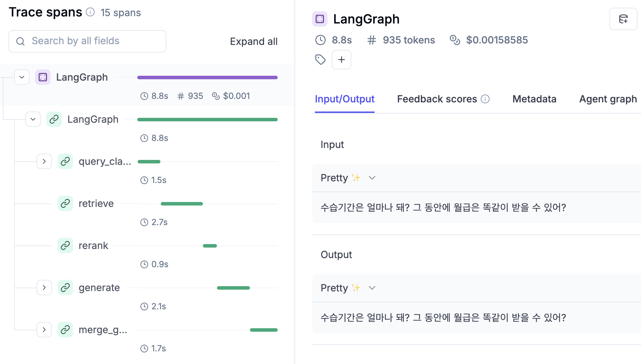Click the Search by all fields input
The width and height of the screenshot is (641, 364).
tap(87, 41)
